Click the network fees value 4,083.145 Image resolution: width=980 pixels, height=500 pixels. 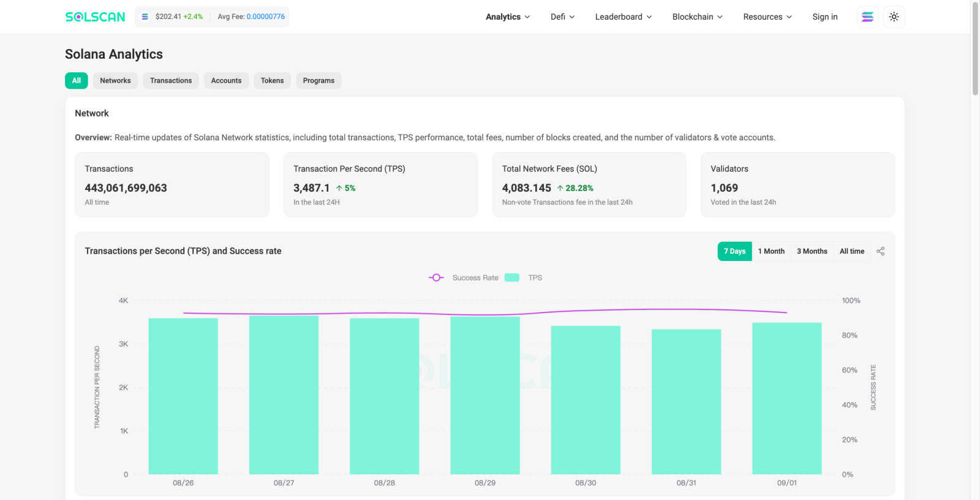527,188
